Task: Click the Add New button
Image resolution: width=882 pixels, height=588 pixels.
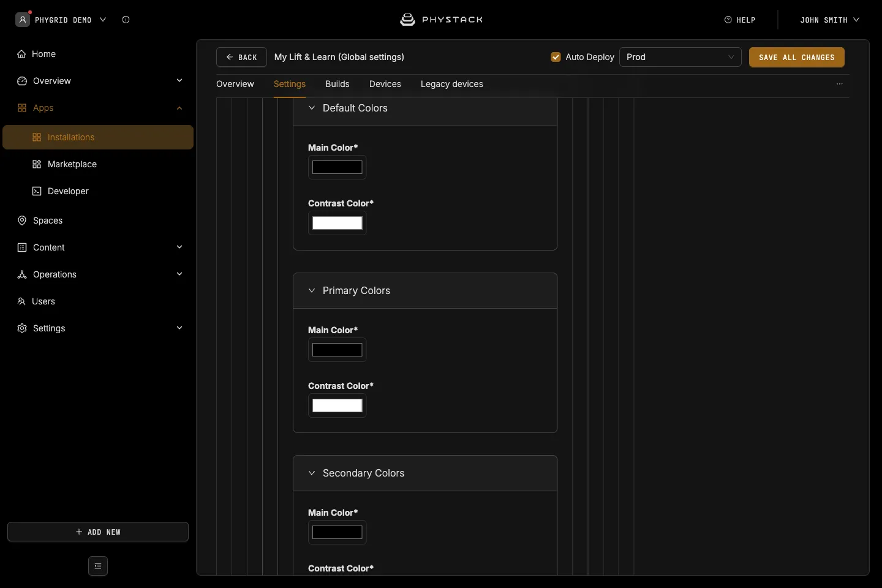Action: [x=98, y=532]
